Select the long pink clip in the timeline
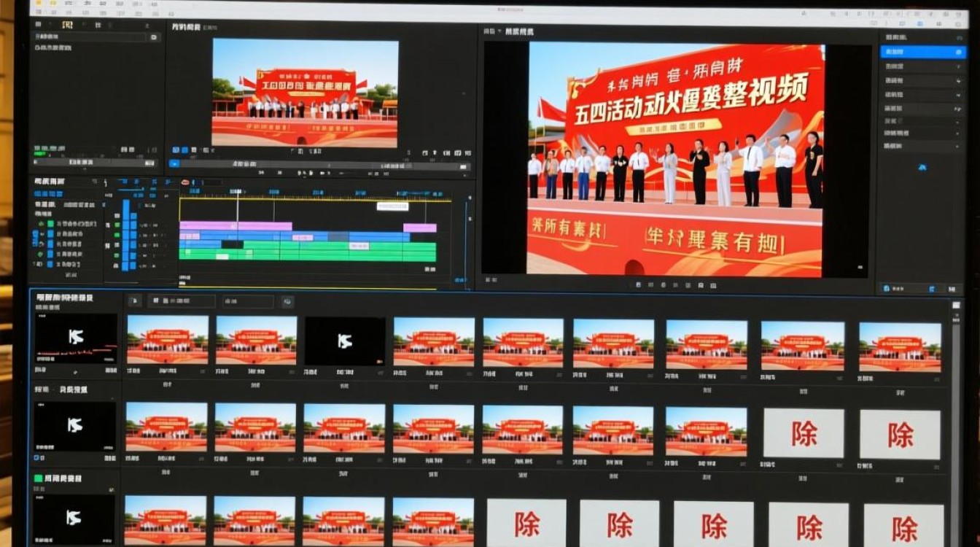980x547 pixels. coord(236,227)
